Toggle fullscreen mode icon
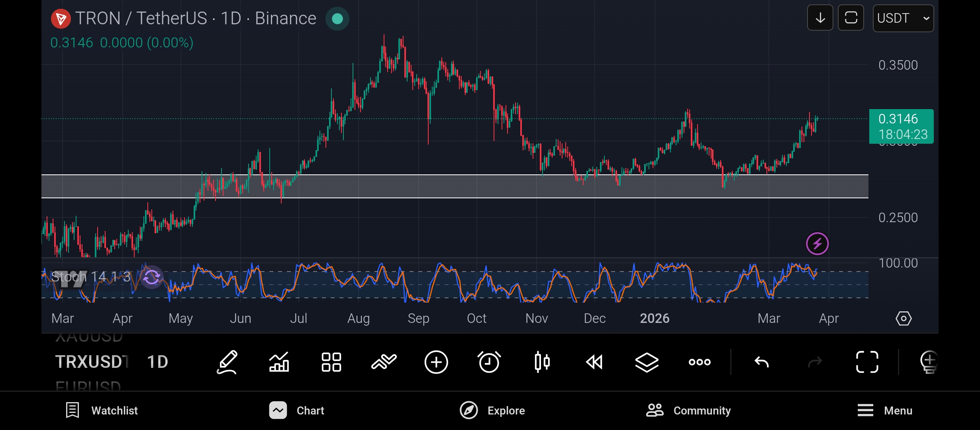 click(x=867, y=362)
